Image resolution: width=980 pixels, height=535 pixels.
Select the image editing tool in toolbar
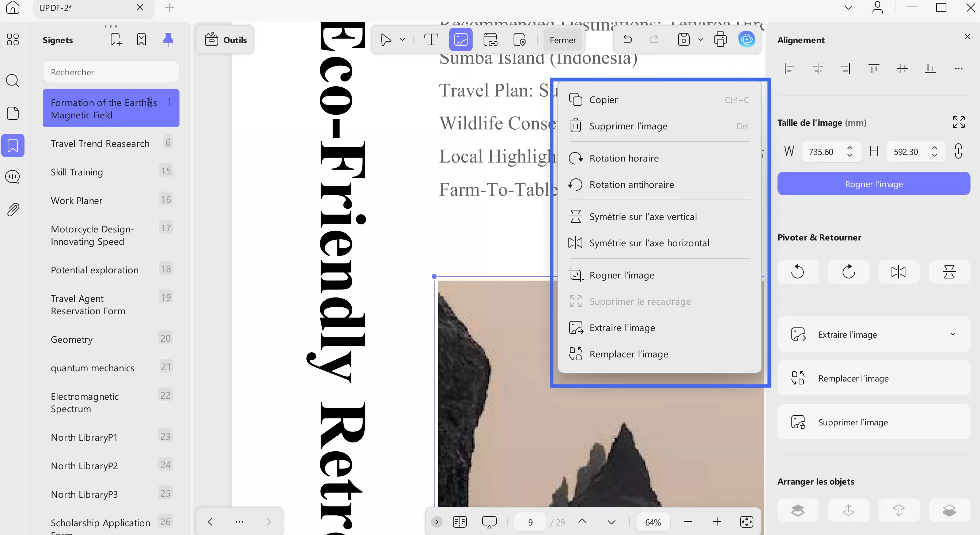tap(460, 39)
